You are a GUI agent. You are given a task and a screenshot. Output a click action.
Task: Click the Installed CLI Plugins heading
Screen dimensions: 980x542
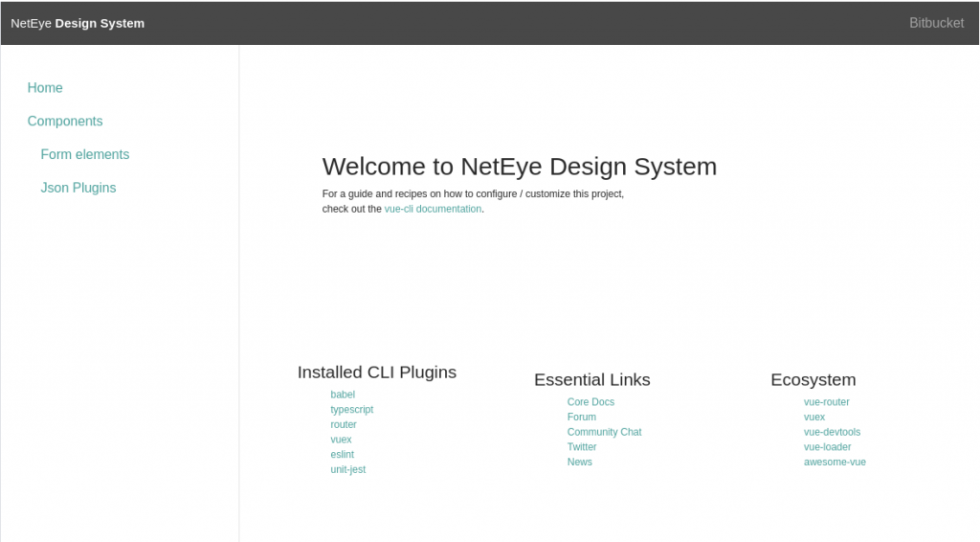[x=377, y=372]
